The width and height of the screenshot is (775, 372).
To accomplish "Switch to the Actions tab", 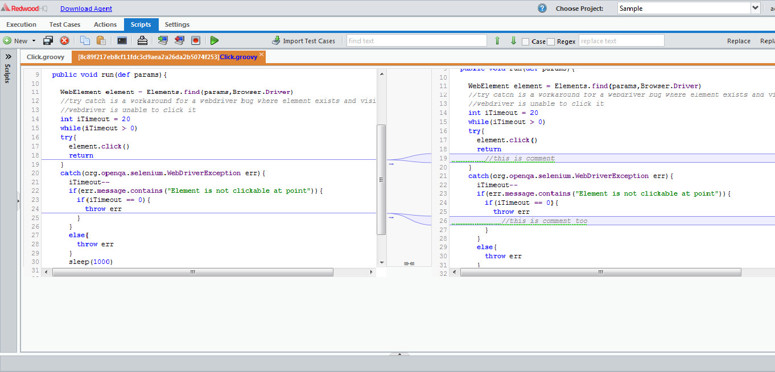I will [105, 24].
